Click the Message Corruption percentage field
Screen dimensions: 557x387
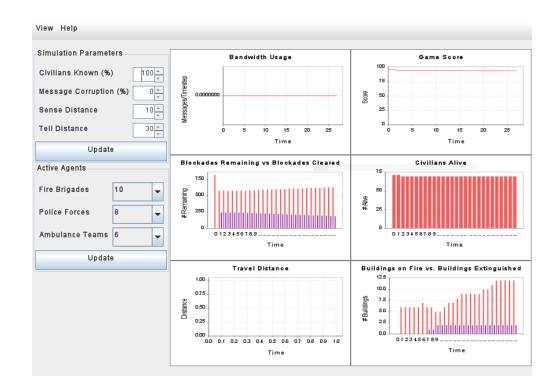(x=144, y=93)
